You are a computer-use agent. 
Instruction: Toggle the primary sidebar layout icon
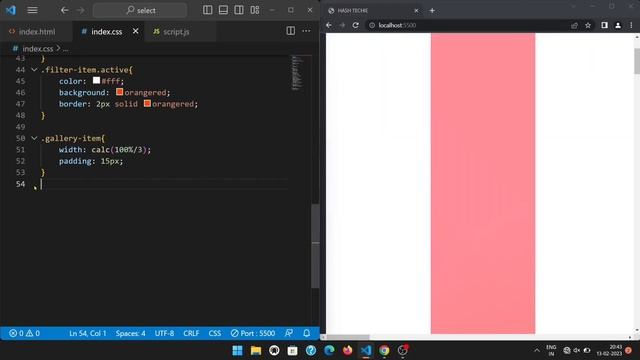pos(207,10)
